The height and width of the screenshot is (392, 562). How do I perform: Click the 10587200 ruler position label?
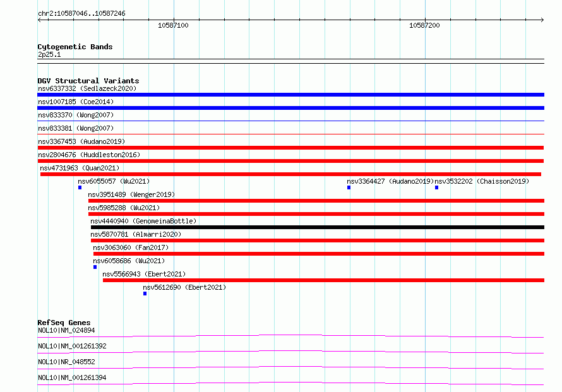click(x=424, y=25)
